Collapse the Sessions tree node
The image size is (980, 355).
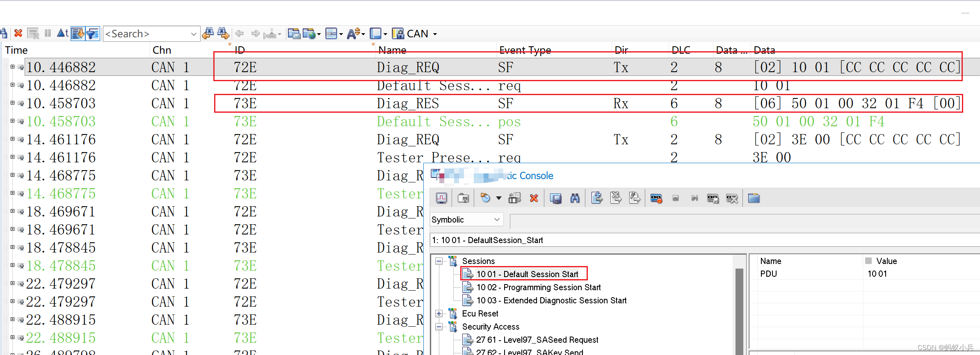click(439, 261)
